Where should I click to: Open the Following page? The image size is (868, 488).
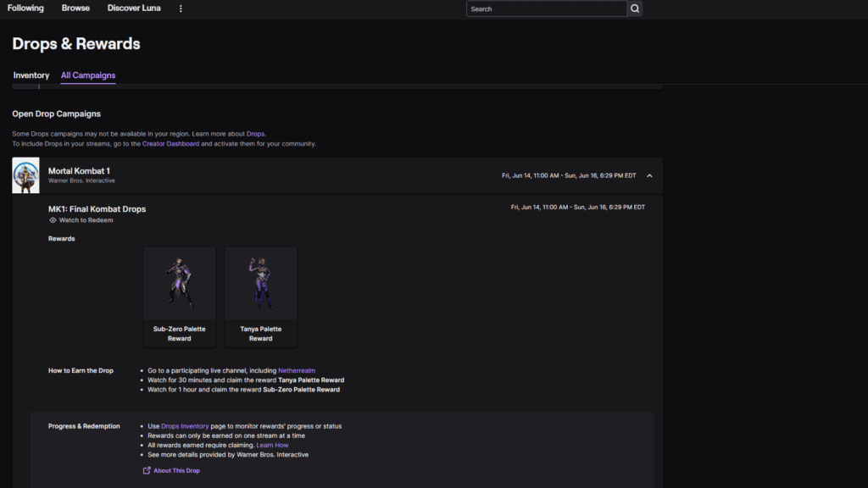[25, 8]
